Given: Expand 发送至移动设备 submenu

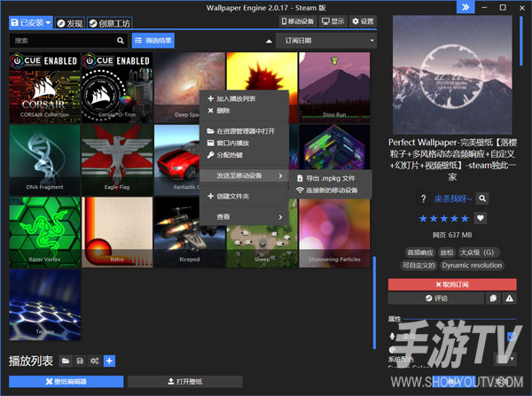Looking at the screenshot, I should point(244,175).
